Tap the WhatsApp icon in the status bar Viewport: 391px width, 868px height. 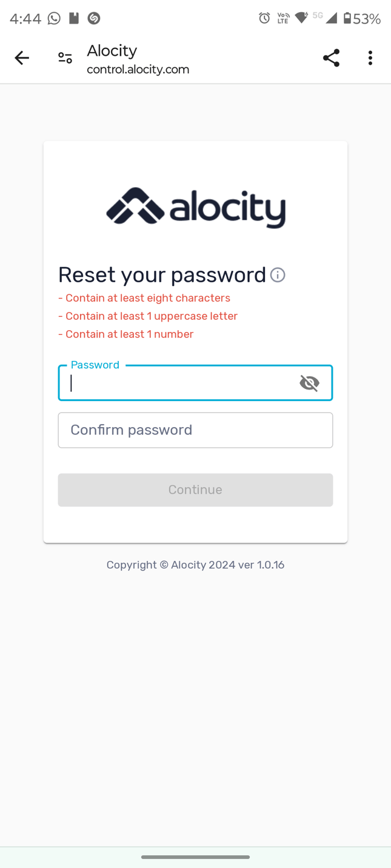point(53,19)
